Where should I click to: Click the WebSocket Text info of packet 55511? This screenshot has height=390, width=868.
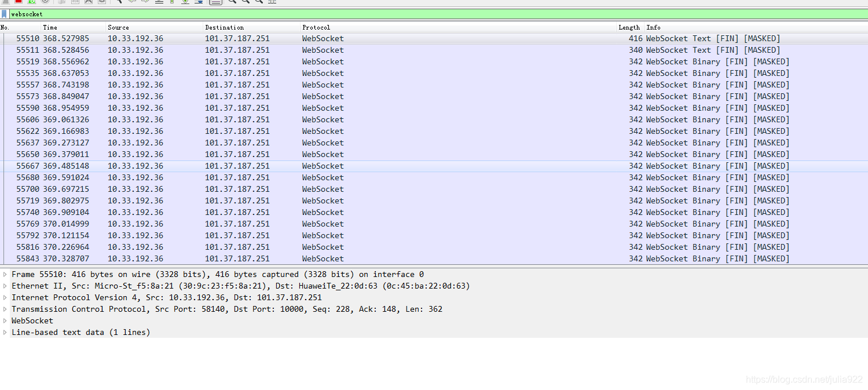tap(713, 50)
